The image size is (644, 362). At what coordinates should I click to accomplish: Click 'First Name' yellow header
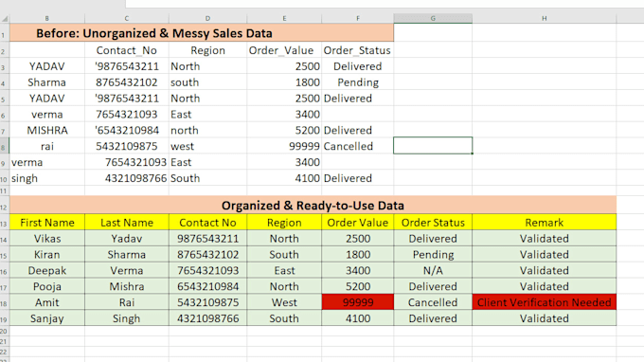point(47,223)
